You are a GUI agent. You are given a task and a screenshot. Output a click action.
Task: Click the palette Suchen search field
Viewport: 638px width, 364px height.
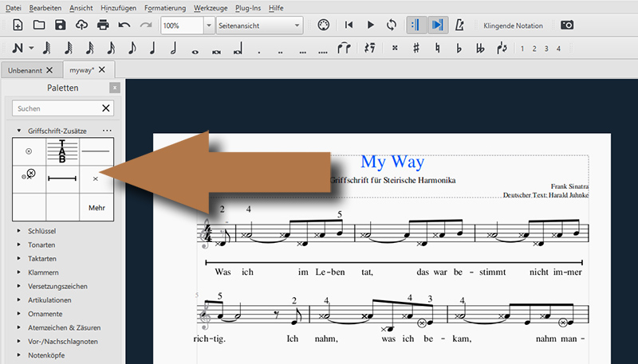(57, 108)
